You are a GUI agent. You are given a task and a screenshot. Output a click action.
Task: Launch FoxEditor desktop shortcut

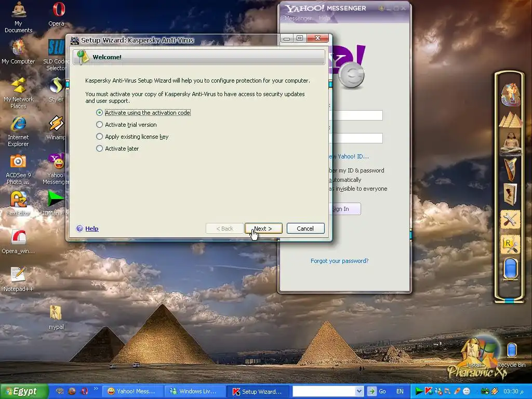click(x=18, y=204)
